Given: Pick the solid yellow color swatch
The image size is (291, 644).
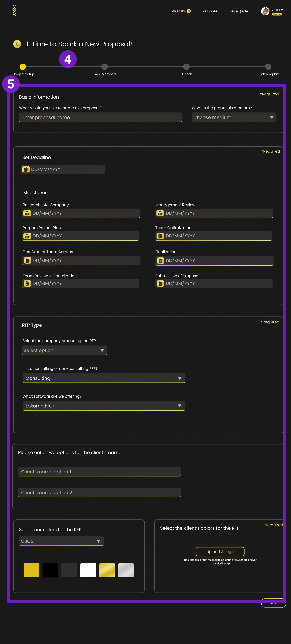Looking at the screenshot, I should 32,570.
